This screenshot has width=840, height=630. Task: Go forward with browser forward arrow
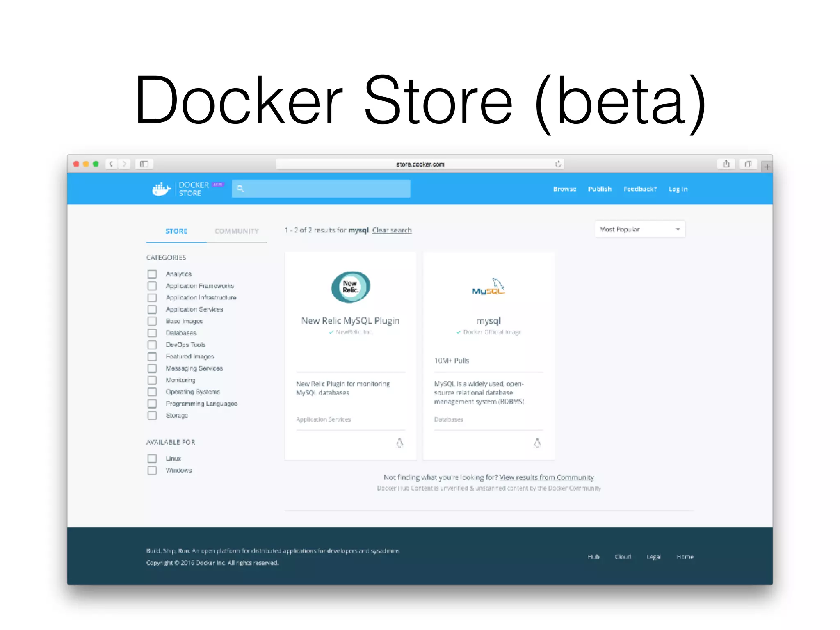tap(124, 164)
